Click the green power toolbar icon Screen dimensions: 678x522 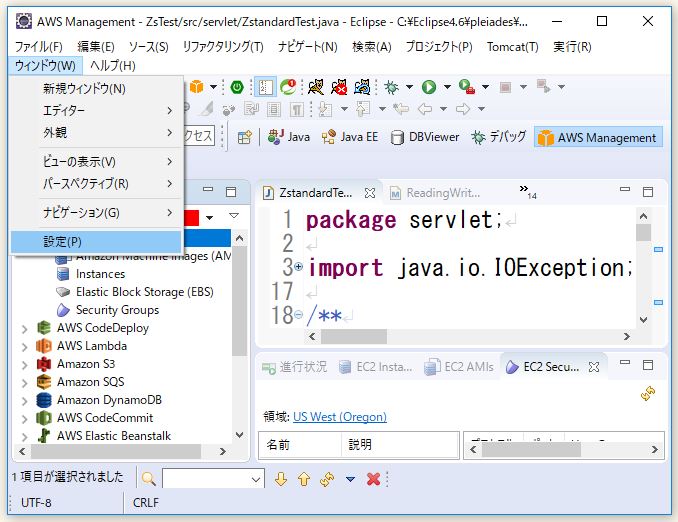coord(237,87)
